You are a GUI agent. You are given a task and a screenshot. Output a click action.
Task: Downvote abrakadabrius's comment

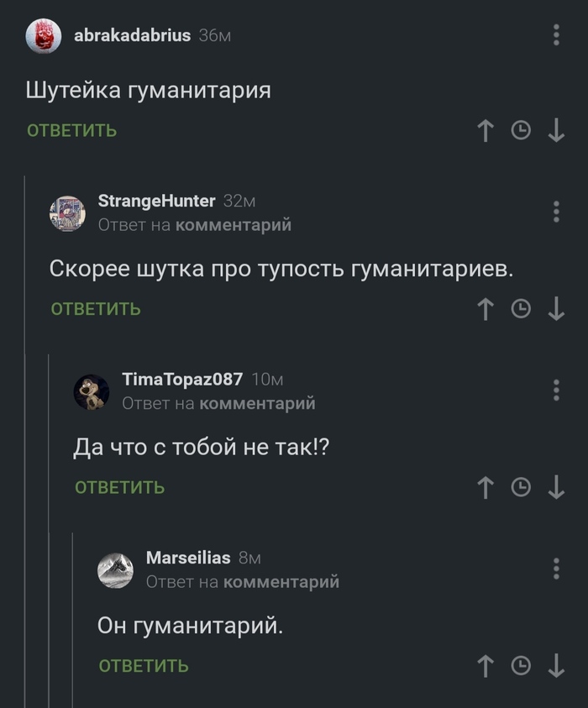[557, 131]
